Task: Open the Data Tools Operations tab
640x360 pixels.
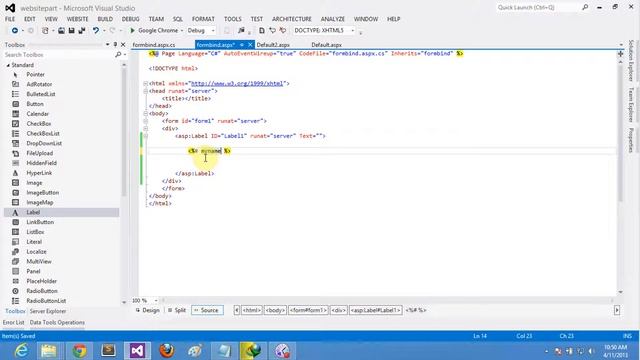Action: pyautogui.click(x=57, y=322)
